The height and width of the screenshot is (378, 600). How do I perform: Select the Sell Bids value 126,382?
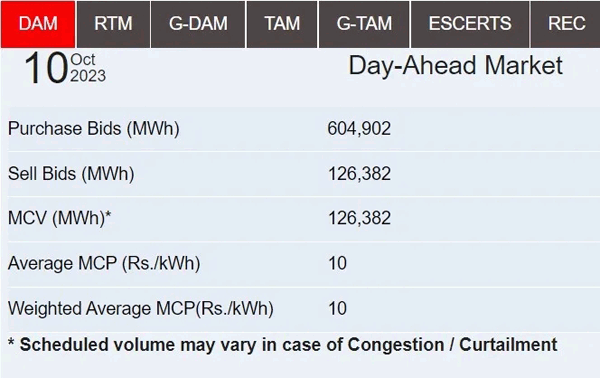click(x=360, y=174)
